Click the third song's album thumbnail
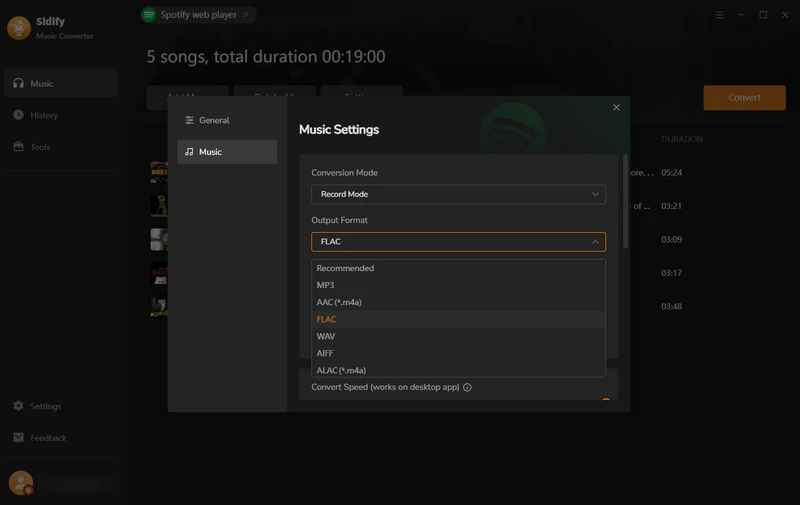Image resolution: width=800 pixels, height=505 pixels. tap(159, 239)
